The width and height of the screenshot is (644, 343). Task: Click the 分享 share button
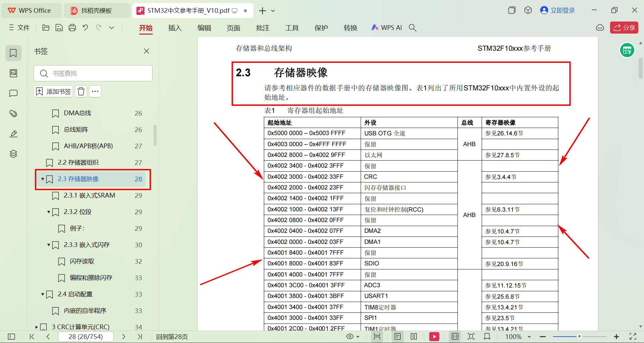tap(624, 28)
